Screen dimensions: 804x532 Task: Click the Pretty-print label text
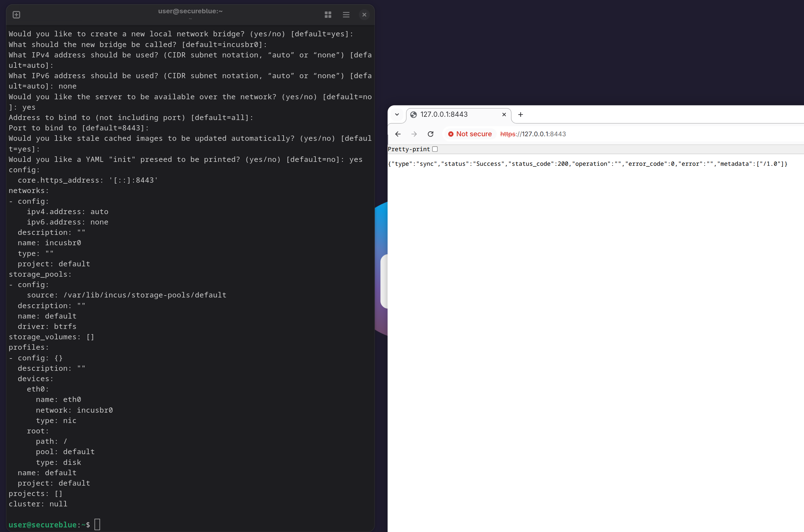[408, 149]
